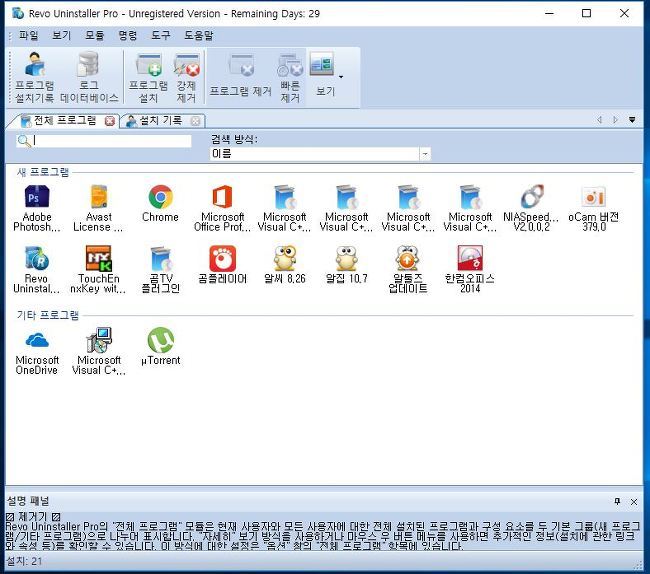Click the 기타 프로그램 group header
Viewport: 650px width, 574px height.
(x=48, y=315)
